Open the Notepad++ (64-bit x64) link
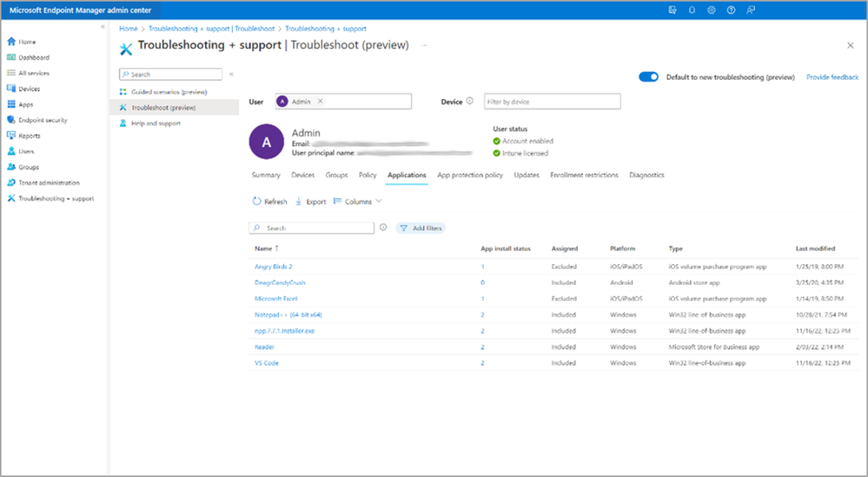 tap(288, 315)
